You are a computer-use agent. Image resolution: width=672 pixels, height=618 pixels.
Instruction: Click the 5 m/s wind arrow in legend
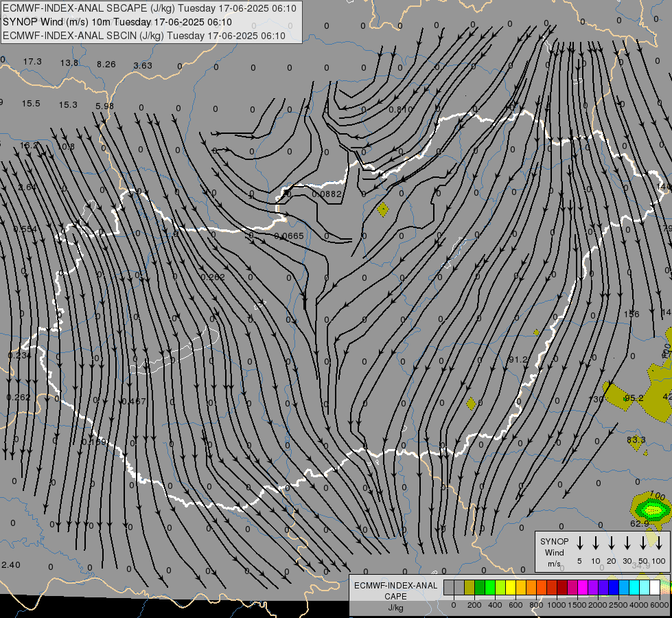point(579,543)
